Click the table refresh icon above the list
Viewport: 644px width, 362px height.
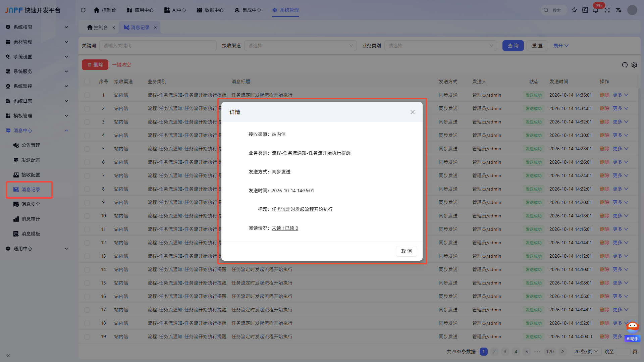(x=625, y=65)
